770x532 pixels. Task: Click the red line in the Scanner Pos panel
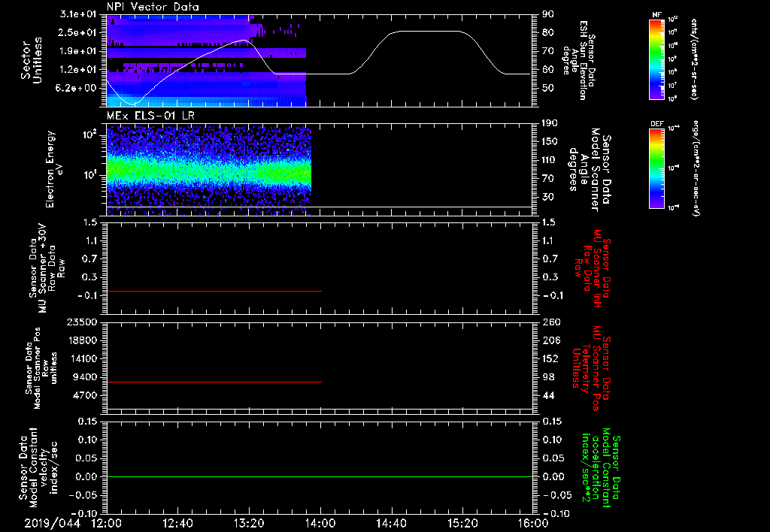[x=214, y=382]
